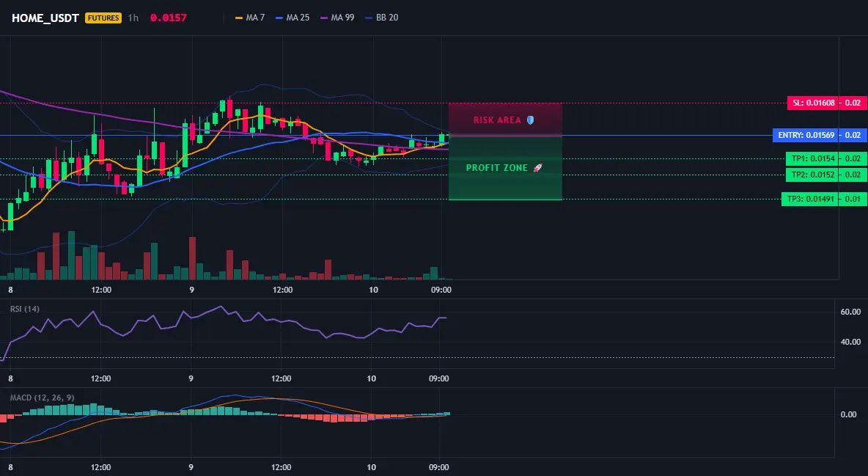The width and height of the screenshot is (868, 476).
Task: Click 09:00 on the MACD time axis
Action: (x=439, y=467)
